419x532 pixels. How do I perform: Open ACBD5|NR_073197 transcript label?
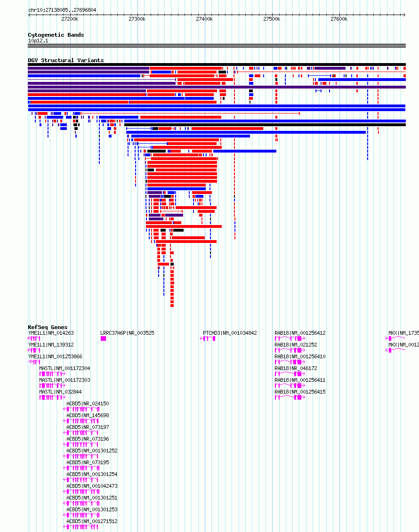[x=88, y=427]
